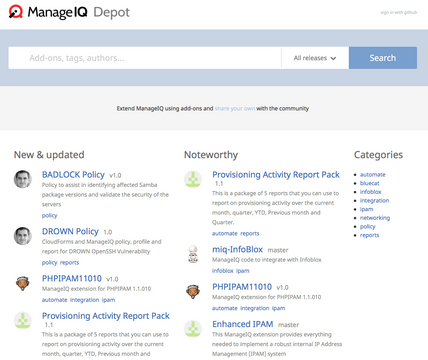Open the miq-InfoBlox add-on
This screenshot has height=360, width=428.
pyautogui.click(x=237, y=249)
